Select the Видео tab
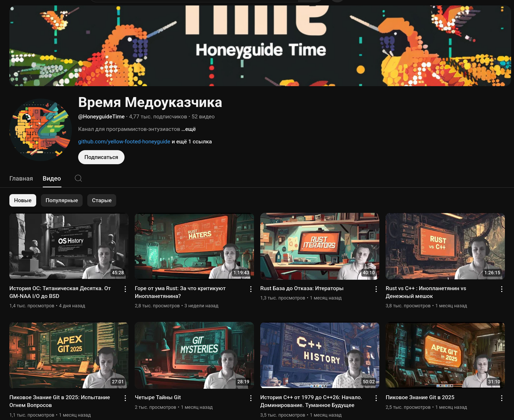The height and width of the screenshot is (420, 514). click(52, 179)
